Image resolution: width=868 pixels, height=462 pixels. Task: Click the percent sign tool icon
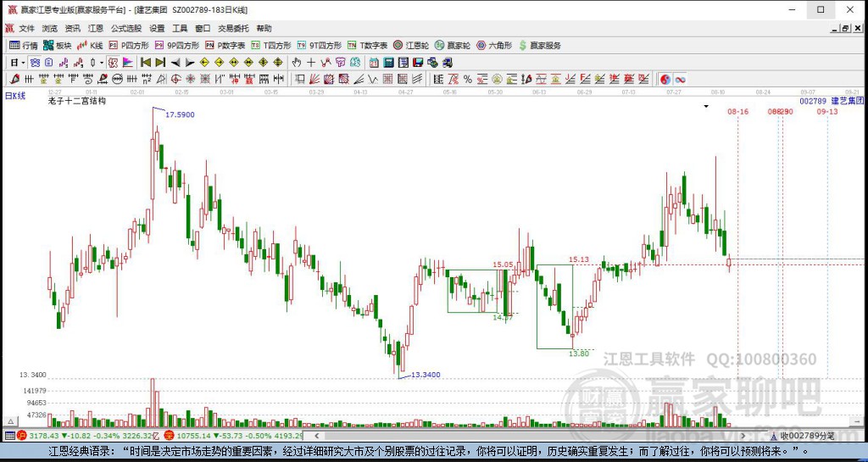point(468,79)
